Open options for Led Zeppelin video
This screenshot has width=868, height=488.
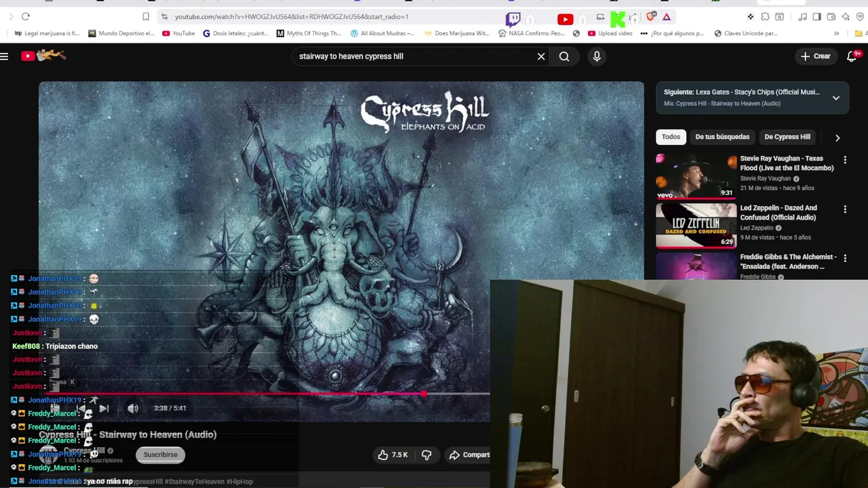click(845, 209)
